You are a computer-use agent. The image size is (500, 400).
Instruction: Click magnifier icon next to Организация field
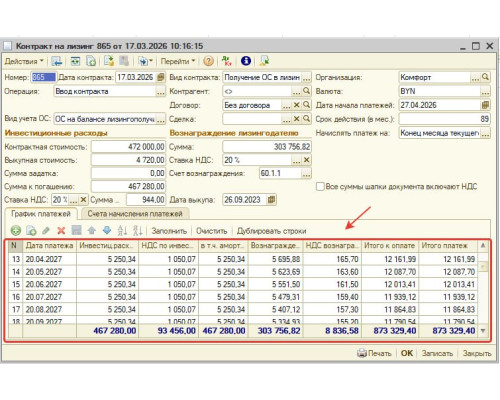[x=486, y=77]
